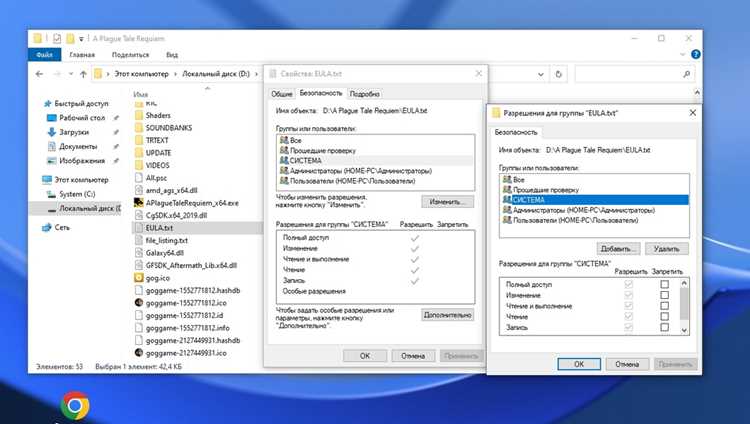Click Отмена in the properties dialog
Image resolution: width=750 pixels, height=424 pixels.
point(413,356)
